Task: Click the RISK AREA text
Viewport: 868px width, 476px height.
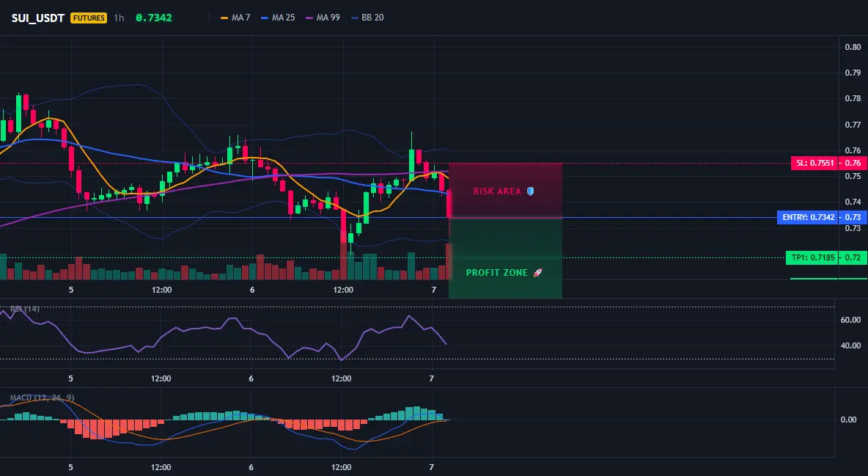Action: point(497,191)
